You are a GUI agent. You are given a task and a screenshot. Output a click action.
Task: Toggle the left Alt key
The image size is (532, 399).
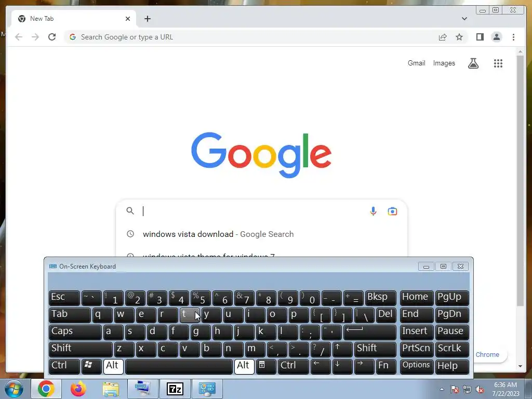(x=113, y=366)
